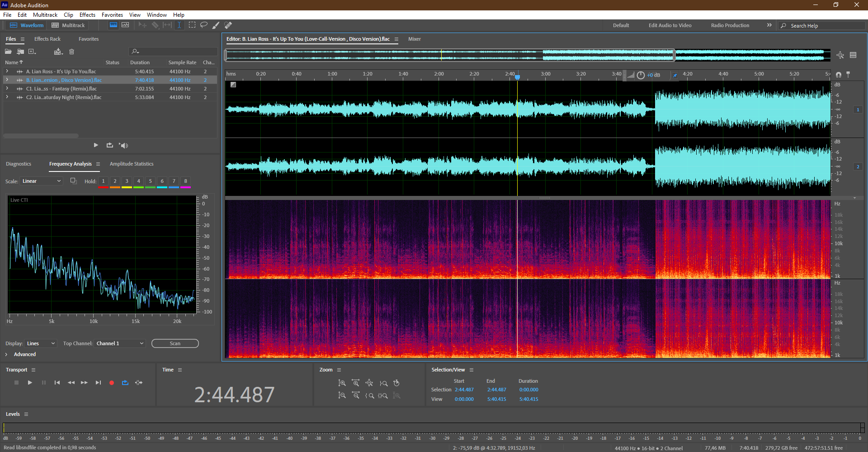This screenshot has height=452, width=868.
Task: Open the Favorites menu in menu bar
Action: (x=112, y=15)
